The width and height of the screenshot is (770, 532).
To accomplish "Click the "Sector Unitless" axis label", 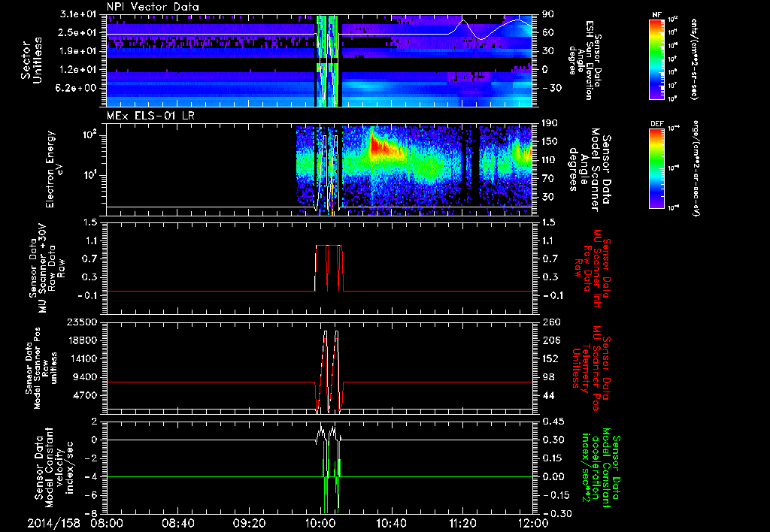I will click(32, 60).
